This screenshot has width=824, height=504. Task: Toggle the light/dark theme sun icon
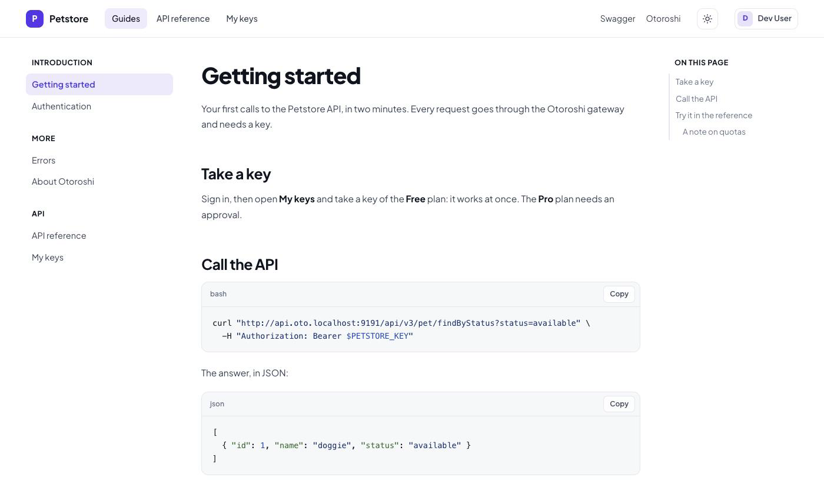point(707,19)
